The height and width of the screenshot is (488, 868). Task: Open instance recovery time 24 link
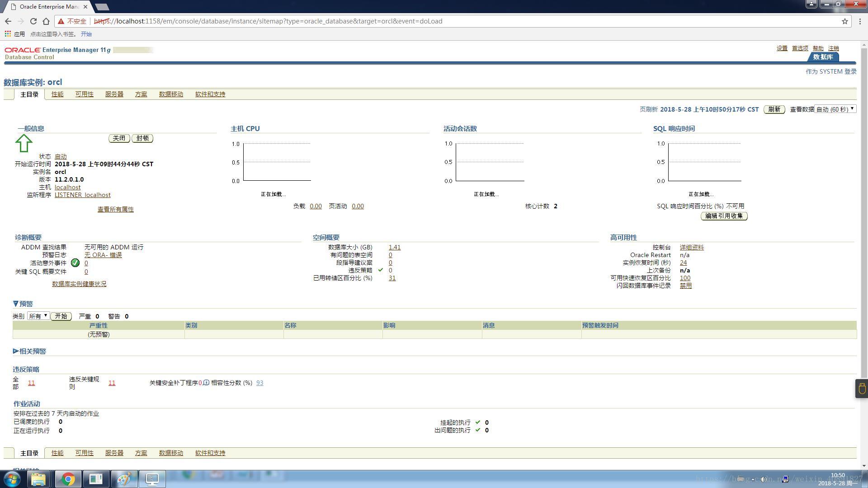[x=683, y=263]
